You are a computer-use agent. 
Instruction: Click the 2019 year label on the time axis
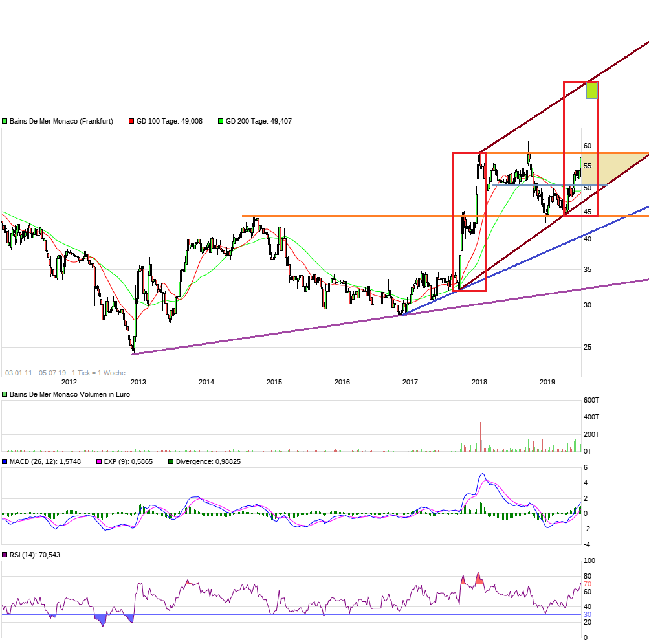pos(547,383)
